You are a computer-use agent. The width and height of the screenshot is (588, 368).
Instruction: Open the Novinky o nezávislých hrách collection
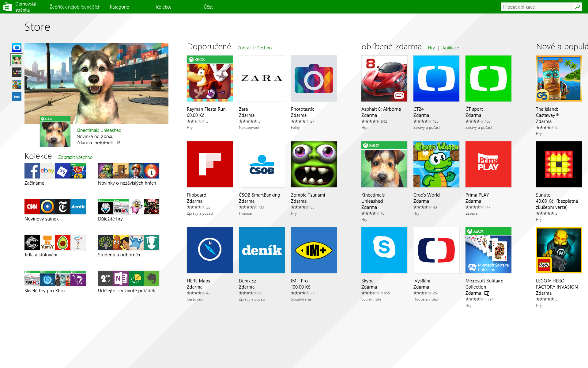(129, 174)
